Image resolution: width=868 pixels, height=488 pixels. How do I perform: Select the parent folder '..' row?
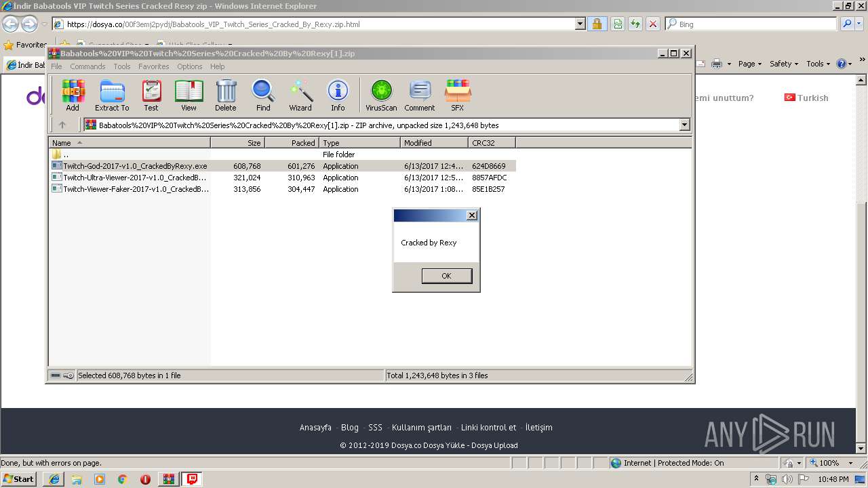282,155
